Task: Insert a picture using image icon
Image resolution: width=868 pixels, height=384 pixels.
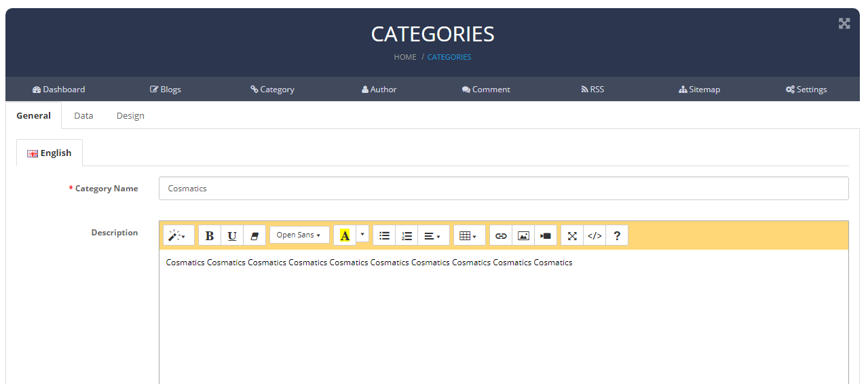Action: click(523, 235)
